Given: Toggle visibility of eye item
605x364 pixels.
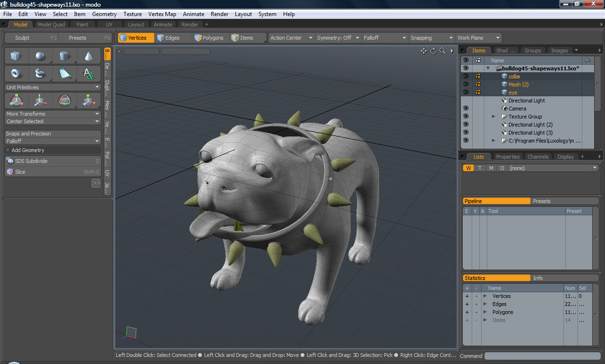Looking at the screenshot, I should 466,93.
